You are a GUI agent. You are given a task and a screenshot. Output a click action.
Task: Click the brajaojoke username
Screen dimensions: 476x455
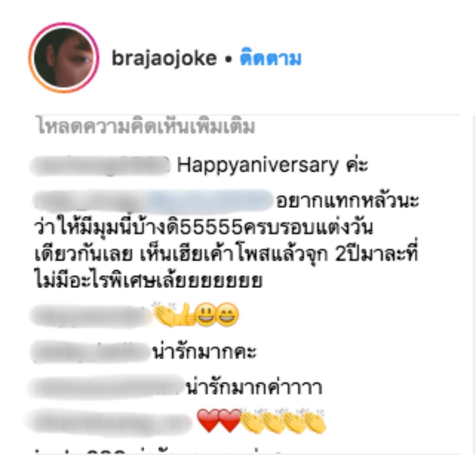164,58
